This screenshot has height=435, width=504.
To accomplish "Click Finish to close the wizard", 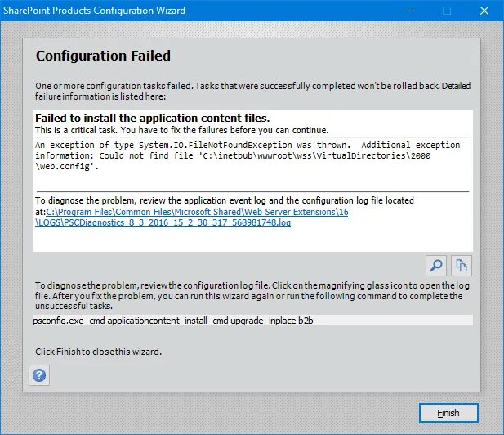I will pyautogui.click(x=448, y=413).
